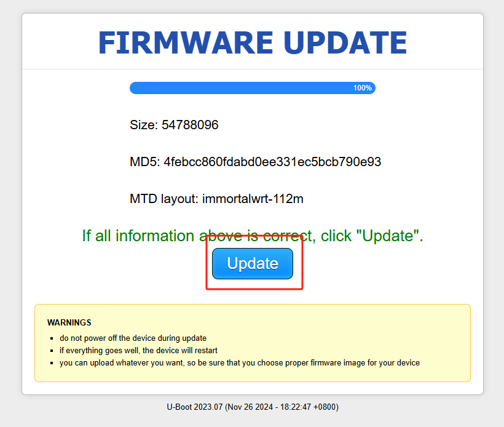Click the 100% label on progress bar
This screenshot has width=504, height=427.
(x=363, y=88)
